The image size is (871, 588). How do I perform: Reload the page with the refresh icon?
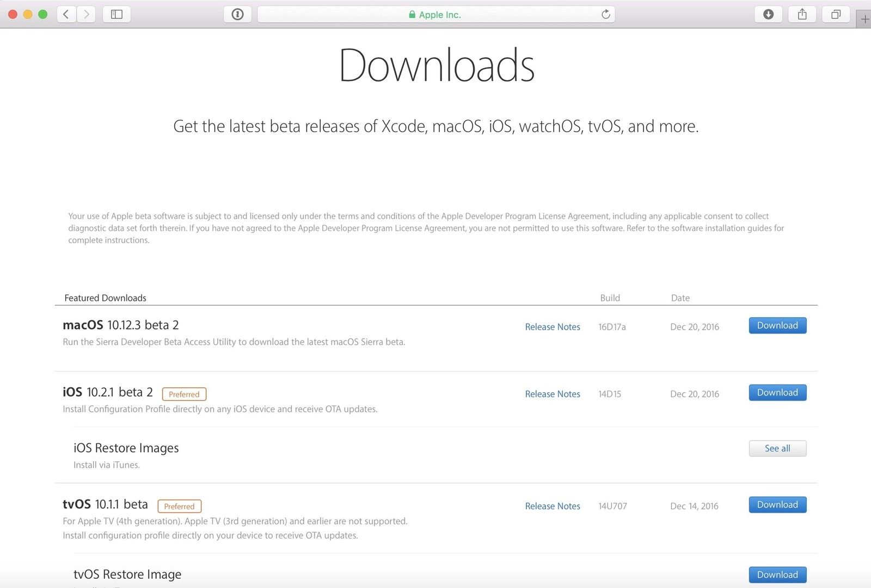pyautogui.click(x=605, y=15)
